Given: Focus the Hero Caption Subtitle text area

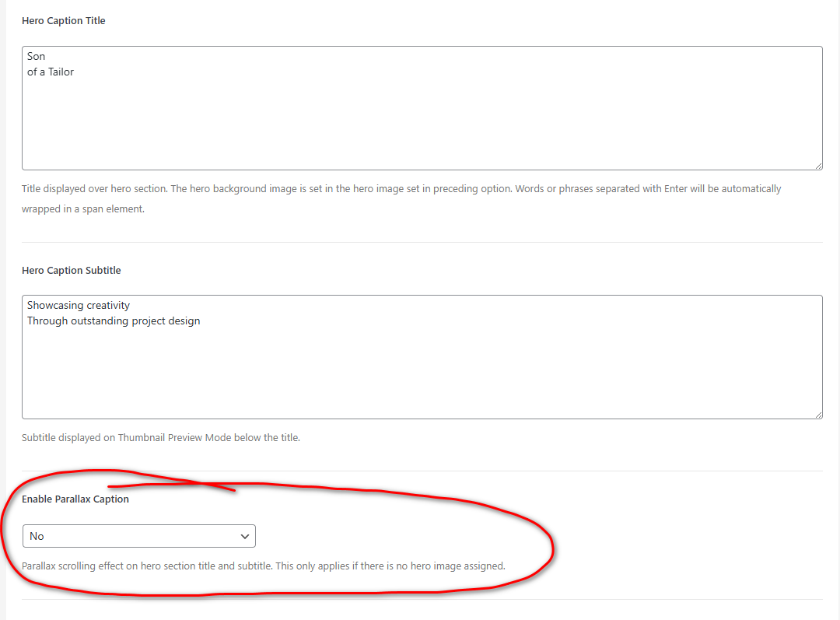Looking at the screenshot, I should coord(422,366).
